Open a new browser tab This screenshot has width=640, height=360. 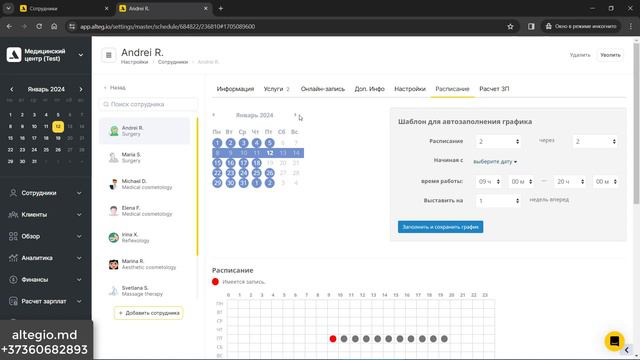[x=220, y=8]
